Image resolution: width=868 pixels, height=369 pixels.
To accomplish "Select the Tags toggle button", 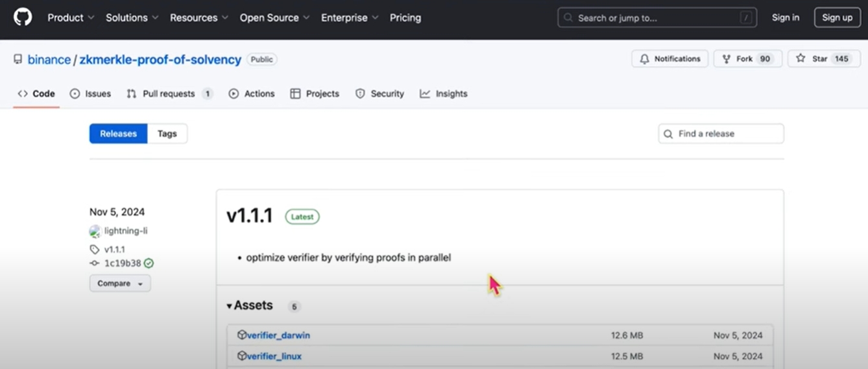I will [x=167, y=134].
